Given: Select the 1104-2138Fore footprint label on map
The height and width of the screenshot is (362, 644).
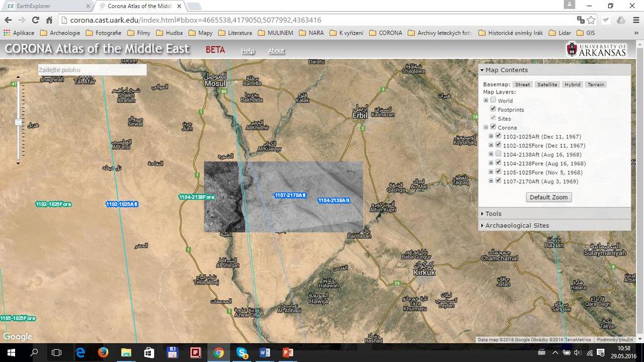Looking at the screenshot, I should (x=197, y=197).
